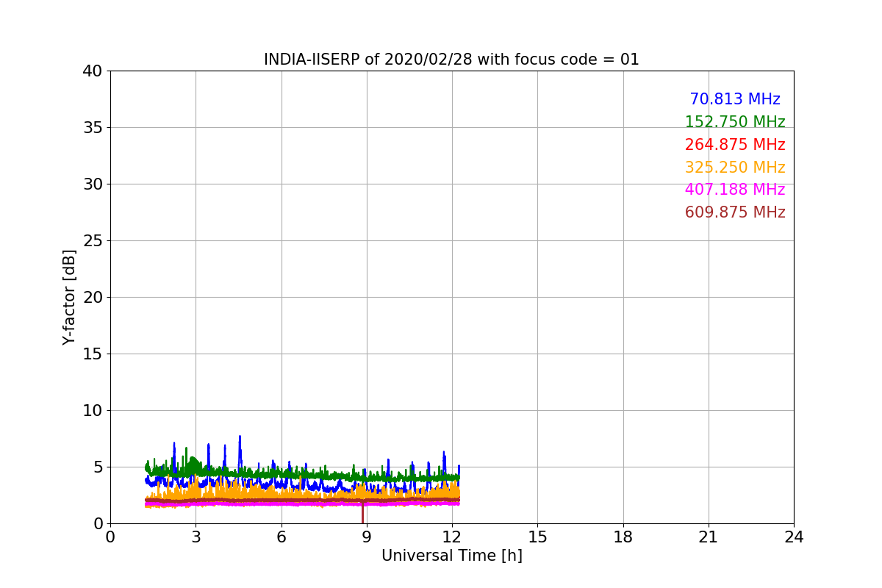Select the '609.875 MHz' brown legend label
The width and height of the screenshot is (882, 588).
pyautogui.click(x=735, y=212)
